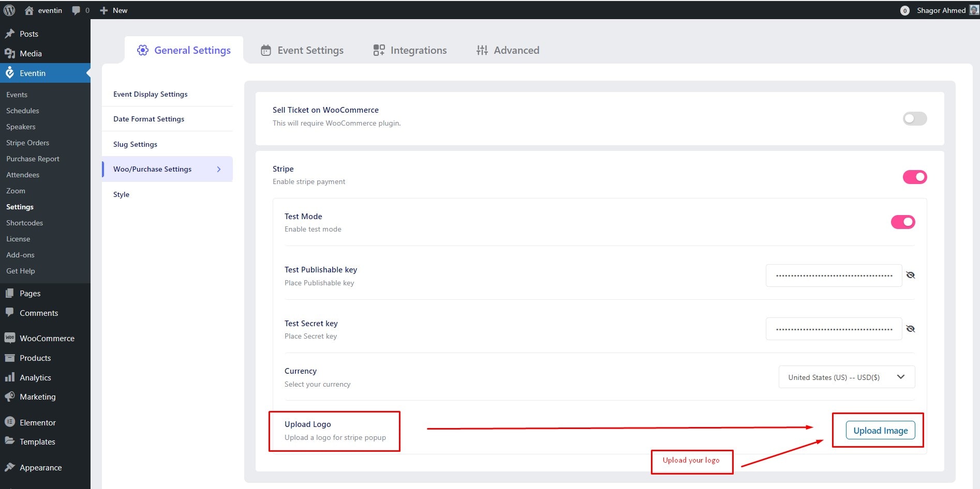
Task: Click the Advanced sliders icon
Action: 482,50
